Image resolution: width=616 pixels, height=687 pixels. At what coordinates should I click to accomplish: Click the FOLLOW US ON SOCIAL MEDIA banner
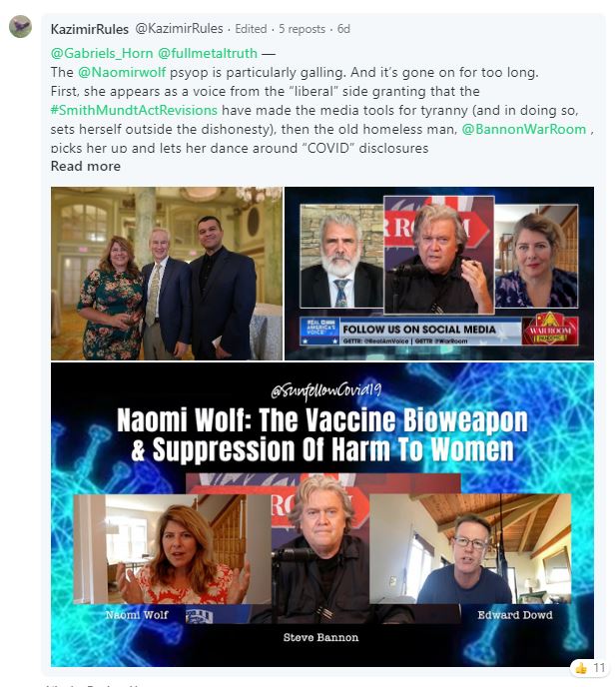coord(419,330)
